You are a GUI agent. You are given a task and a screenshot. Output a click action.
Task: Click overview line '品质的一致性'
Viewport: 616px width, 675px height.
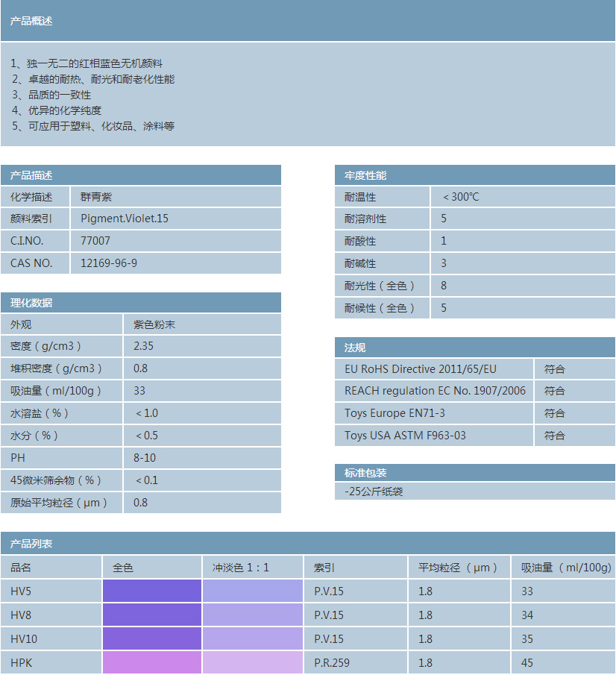point(60,95)
